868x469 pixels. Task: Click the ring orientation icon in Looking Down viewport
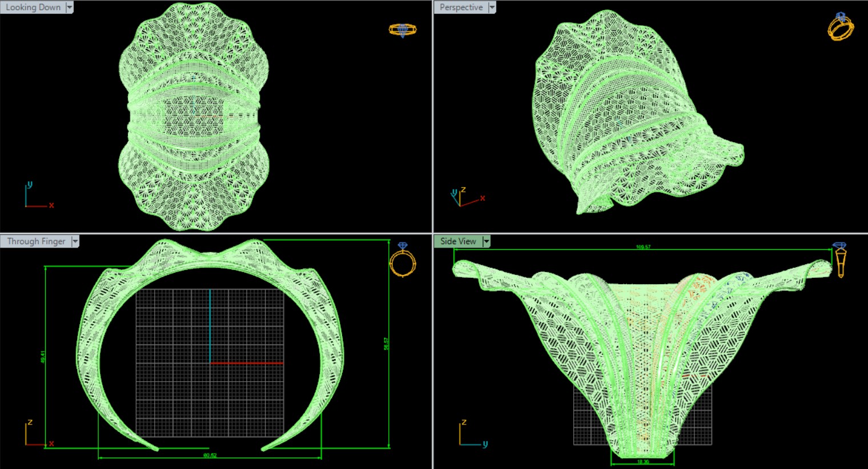pyautogui.click(x=403, y=30)
